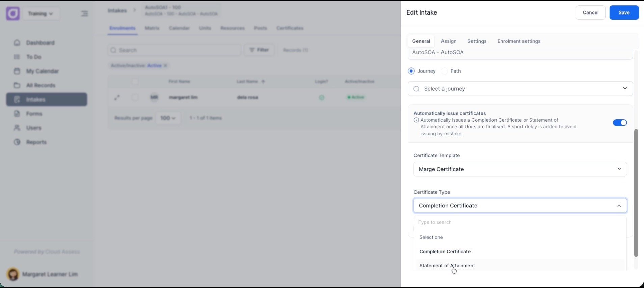Choose Statement of Attainment option

pyautogui.click(x=520, y=265)
